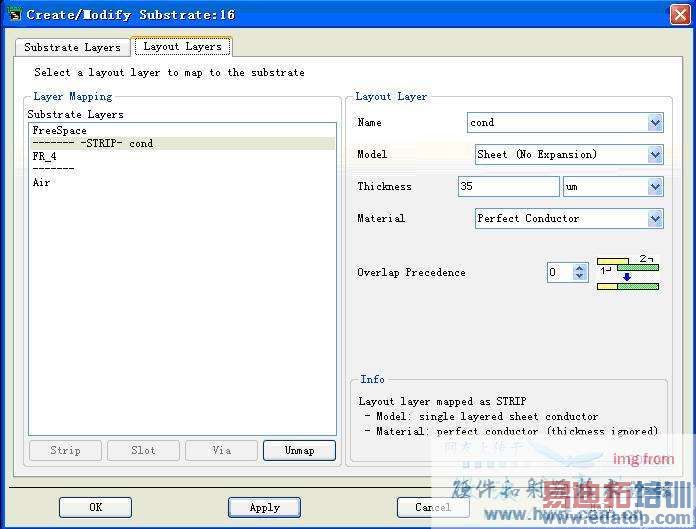
Task: Click the OK button
Action: click(95, 507)
